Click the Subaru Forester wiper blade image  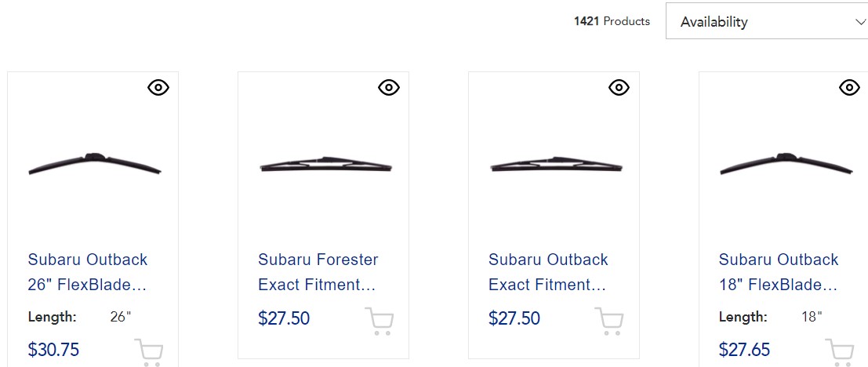(x=325, y=165)
